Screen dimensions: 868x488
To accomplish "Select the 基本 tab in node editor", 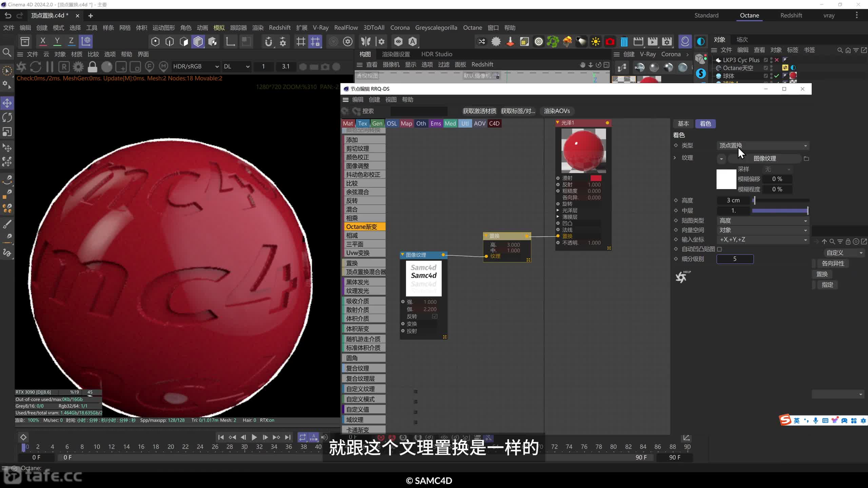I will 683,124.
